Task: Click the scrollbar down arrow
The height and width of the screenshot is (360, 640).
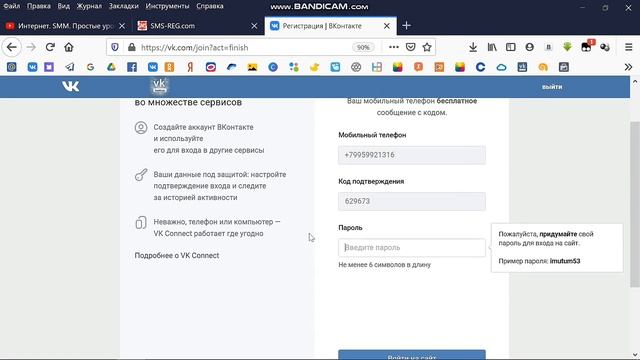Action: 635,354
